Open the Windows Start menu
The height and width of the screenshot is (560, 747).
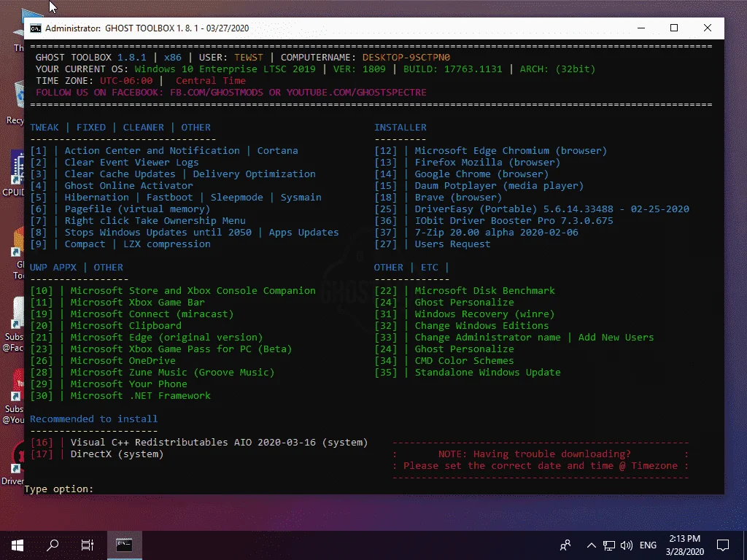click(x=18, y=545)
